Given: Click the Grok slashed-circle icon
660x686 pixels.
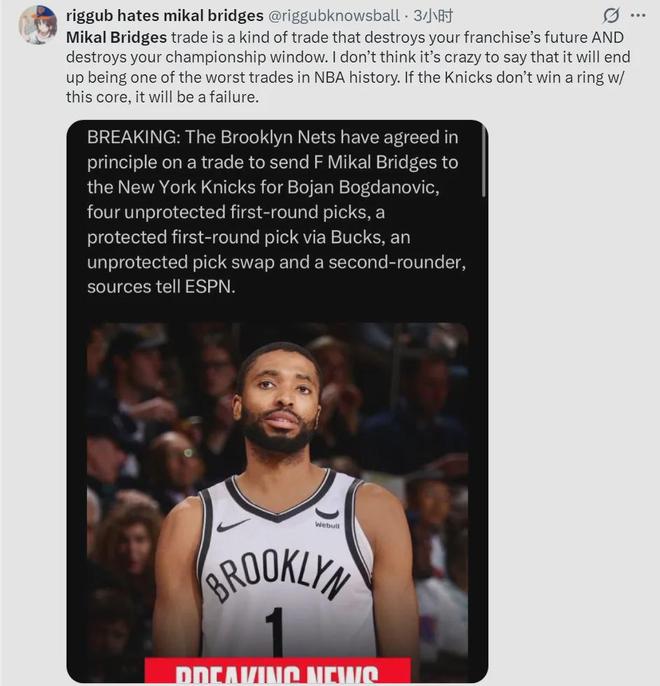Looking at the screenshot, I should [x=611, y=16].
